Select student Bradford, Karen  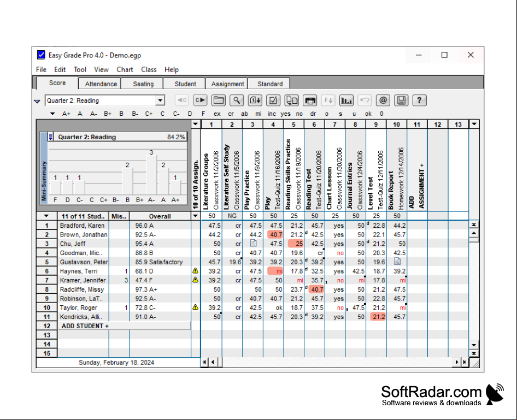pyautogui.click(x=82, y=226)
